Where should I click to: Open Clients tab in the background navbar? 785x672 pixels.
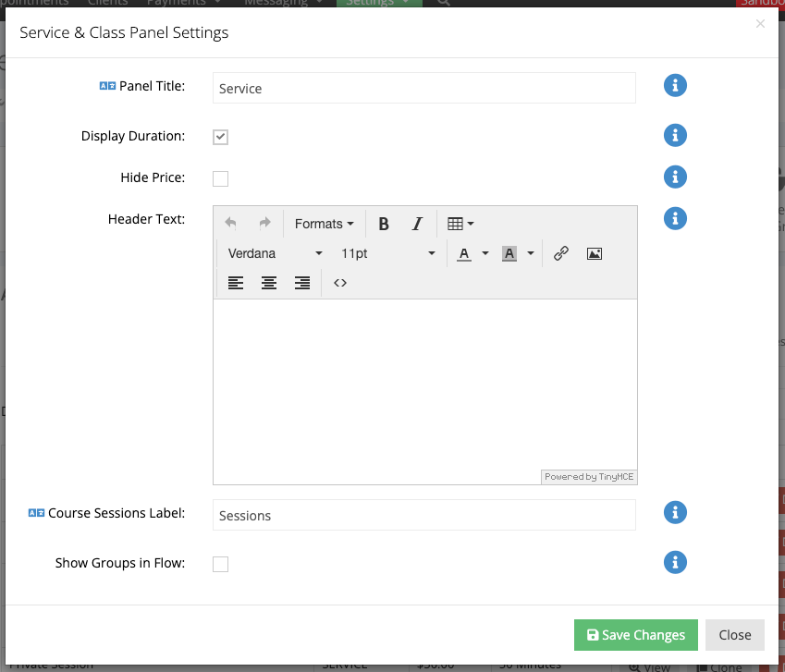coord(107,3)
